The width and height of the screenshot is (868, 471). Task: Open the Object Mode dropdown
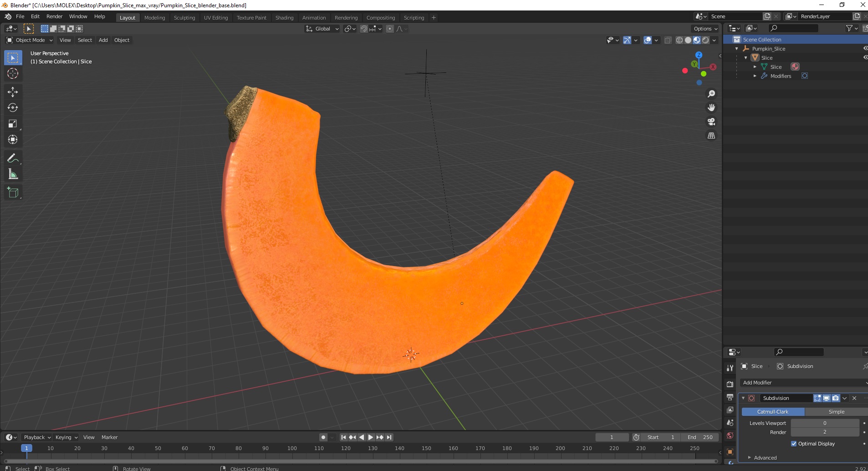click(30, 40)
